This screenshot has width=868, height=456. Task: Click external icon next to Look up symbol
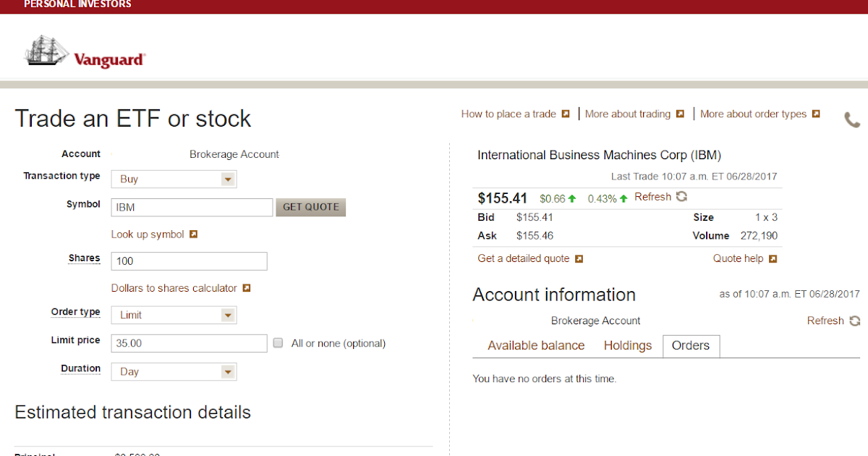click(x=194, y=235)
